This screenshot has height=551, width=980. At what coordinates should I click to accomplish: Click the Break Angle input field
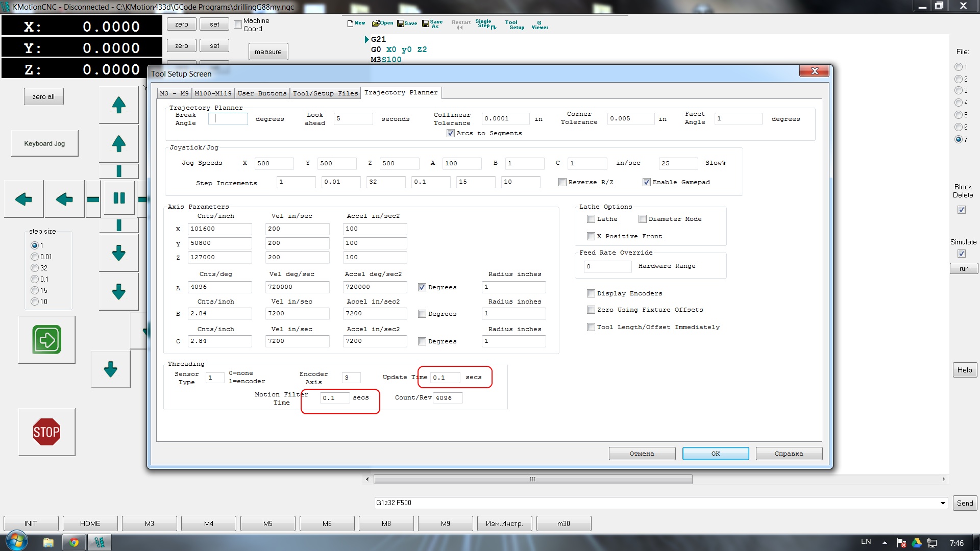228,119
